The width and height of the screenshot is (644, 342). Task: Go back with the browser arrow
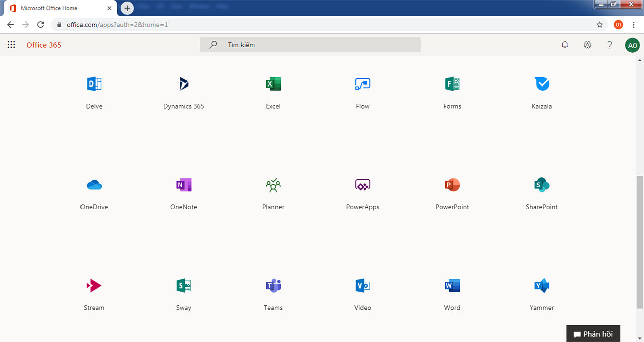(10, 24)
